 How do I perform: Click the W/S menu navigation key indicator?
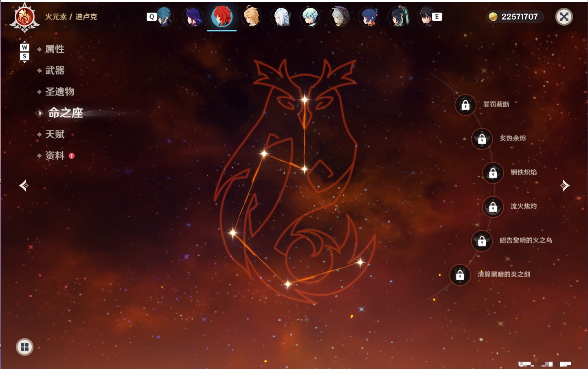pos(24,52)
